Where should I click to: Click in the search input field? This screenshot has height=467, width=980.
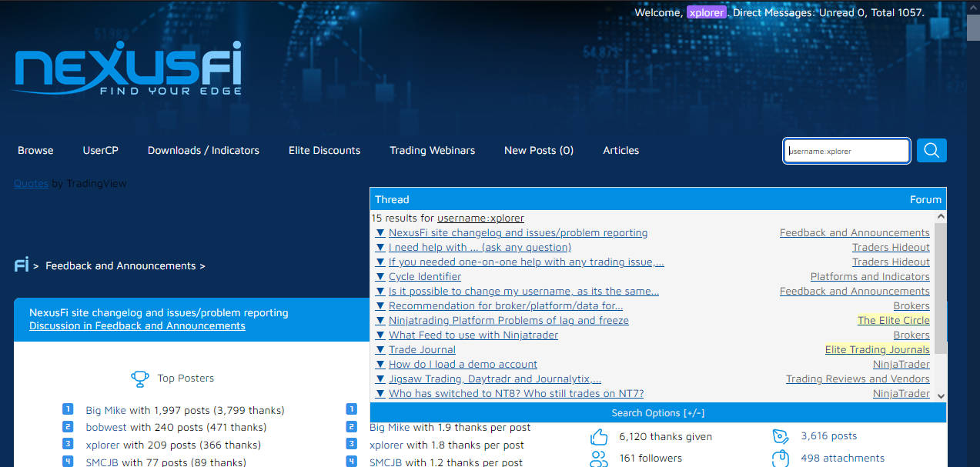coord(847,151)
